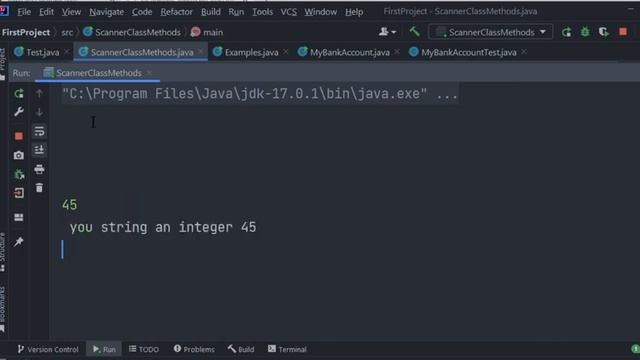Debug ScannerClassMethods with the toolbar bug icon
Screen dimensions: 640x360
click(x=585, y=32)
